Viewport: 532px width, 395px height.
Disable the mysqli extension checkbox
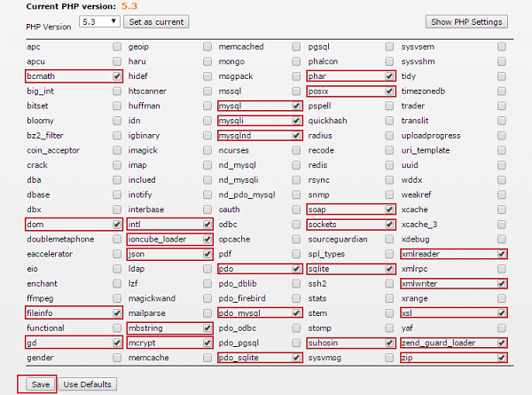[296, 121]
